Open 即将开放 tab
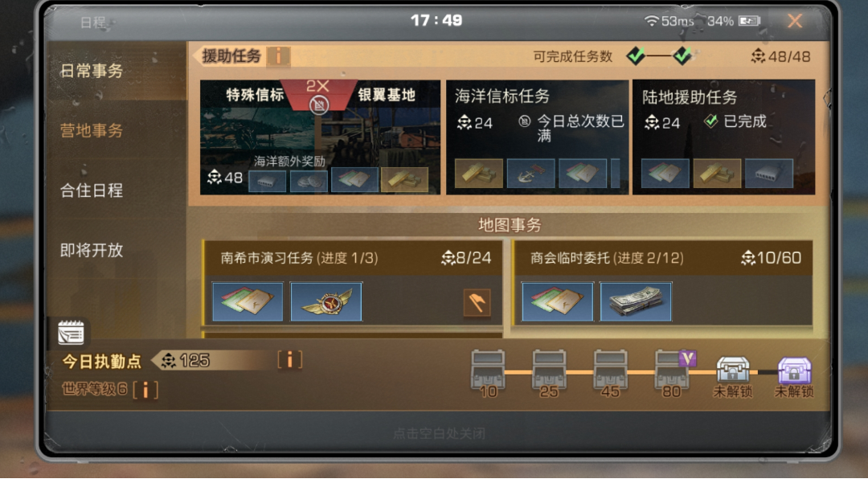 click(92, 250)
